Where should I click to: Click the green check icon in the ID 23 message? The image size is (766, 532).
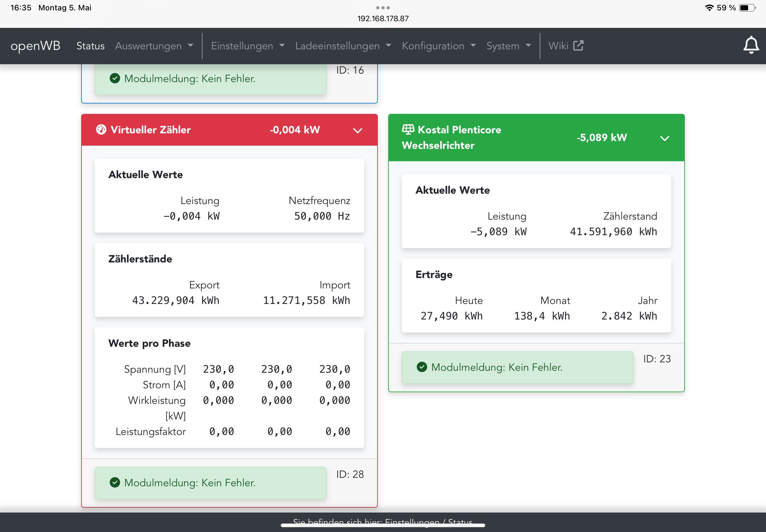point(422,367)
